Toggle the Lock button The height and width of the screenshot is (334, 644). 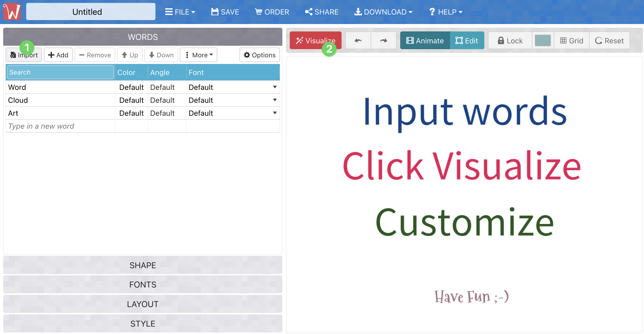click(510, 41)
